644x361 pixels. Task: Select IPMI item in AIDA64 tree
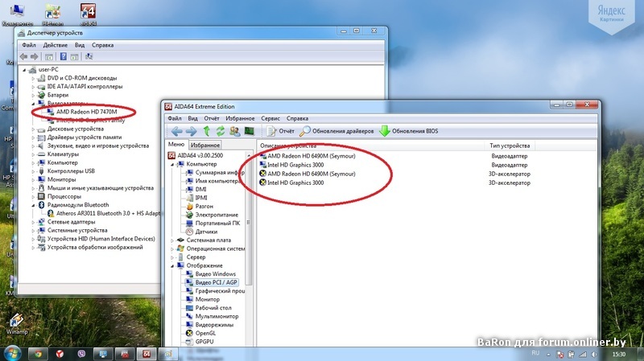196,198
